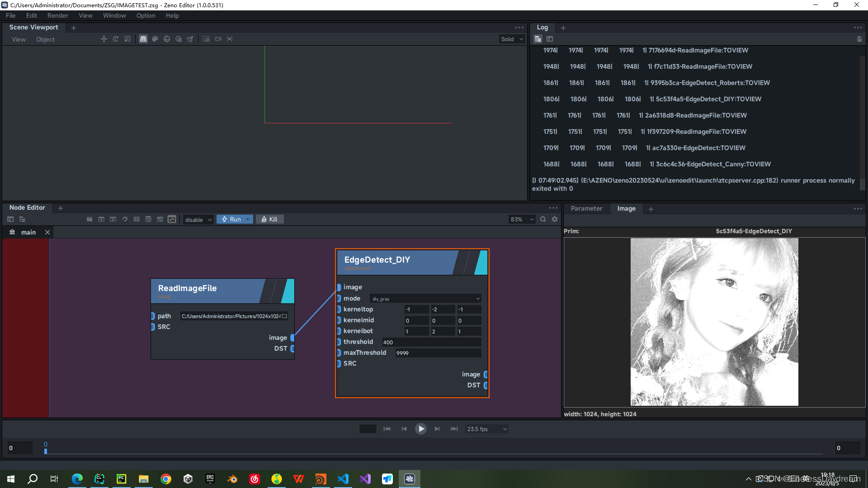
Task: Open the Render menu
Action: 57,15
